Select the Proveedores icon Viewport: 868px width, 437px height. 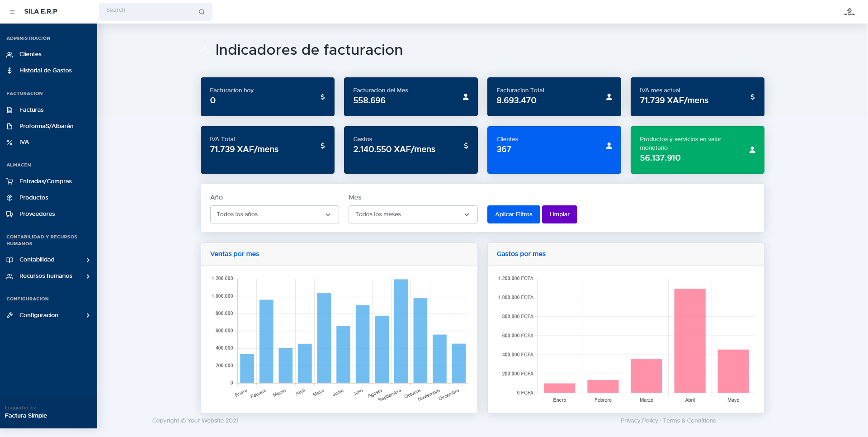(9, 214)
